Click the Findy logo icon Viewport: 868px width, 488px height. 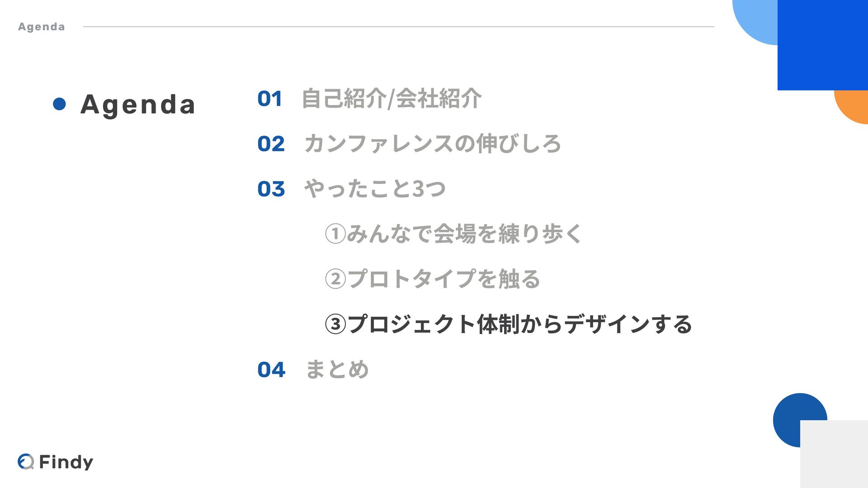(26, 461)
